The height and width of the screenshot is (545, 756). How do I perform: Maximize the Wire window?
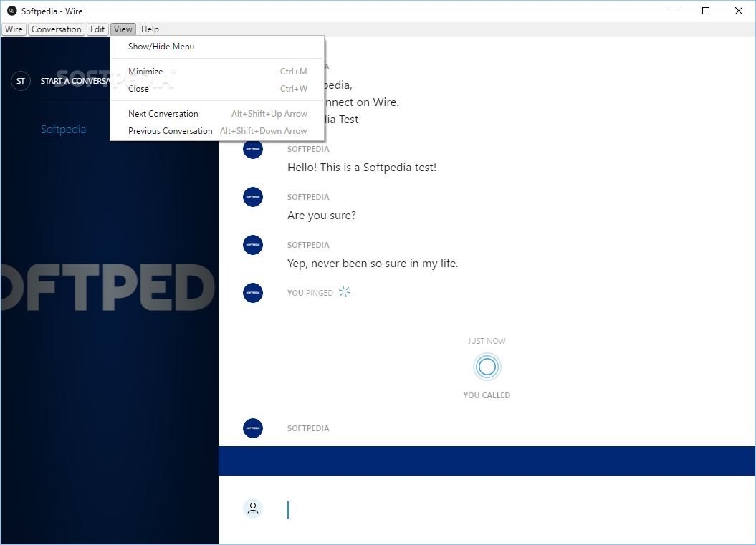(x=706, y=11)
